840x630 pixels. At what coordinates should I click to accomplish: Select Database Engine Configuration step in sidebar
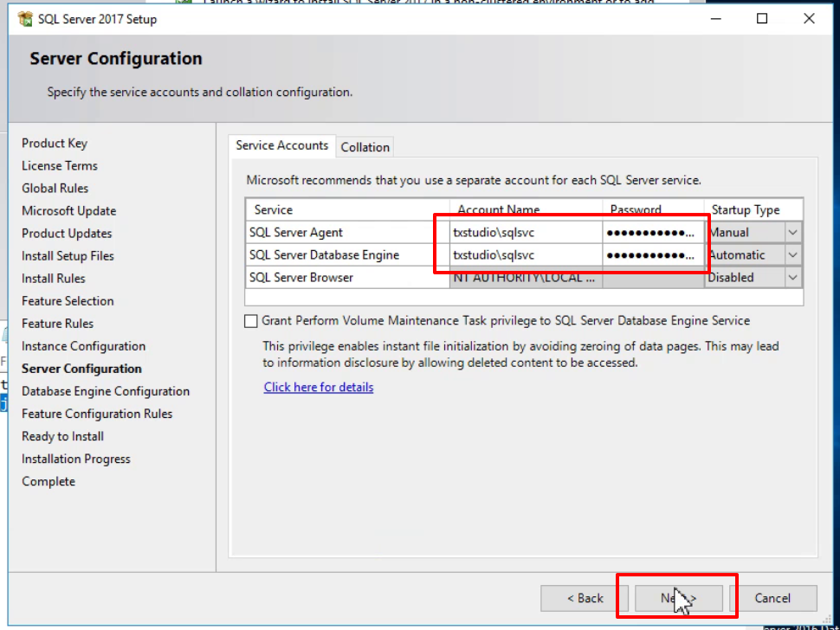click(106, 391)
